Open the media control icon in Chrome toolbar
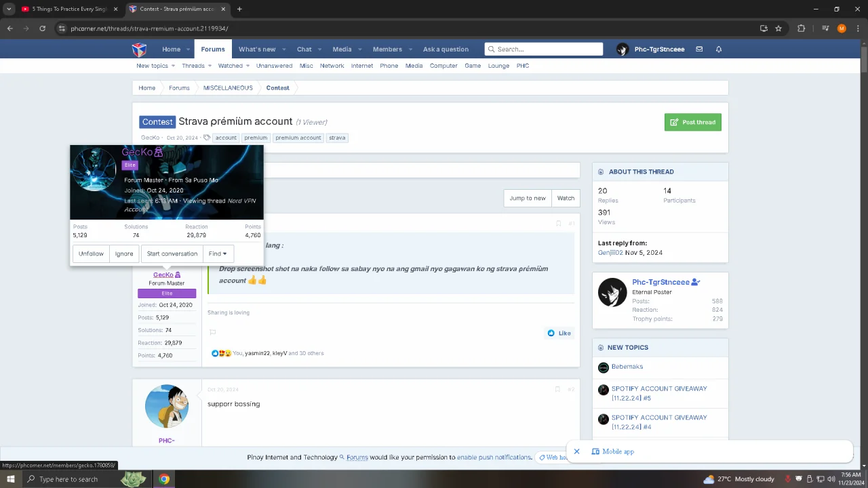The width and height of the screenshot is (868, 488). (825, 28)
